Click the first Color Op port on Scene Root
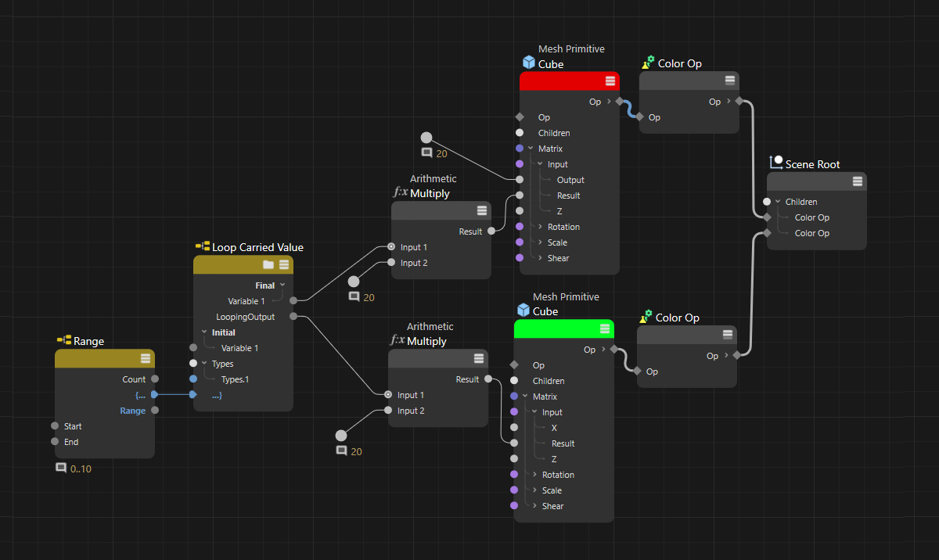This screenshot has height=560, width=939. click(767, 217)
